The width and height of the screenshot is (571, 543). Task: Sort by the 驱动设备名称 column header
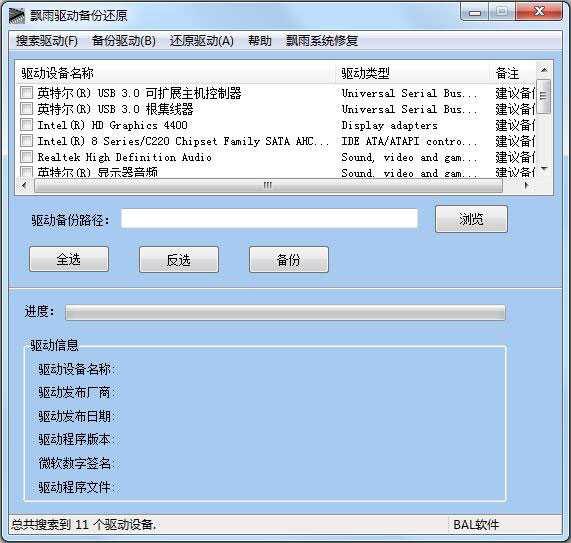(176, 73)
